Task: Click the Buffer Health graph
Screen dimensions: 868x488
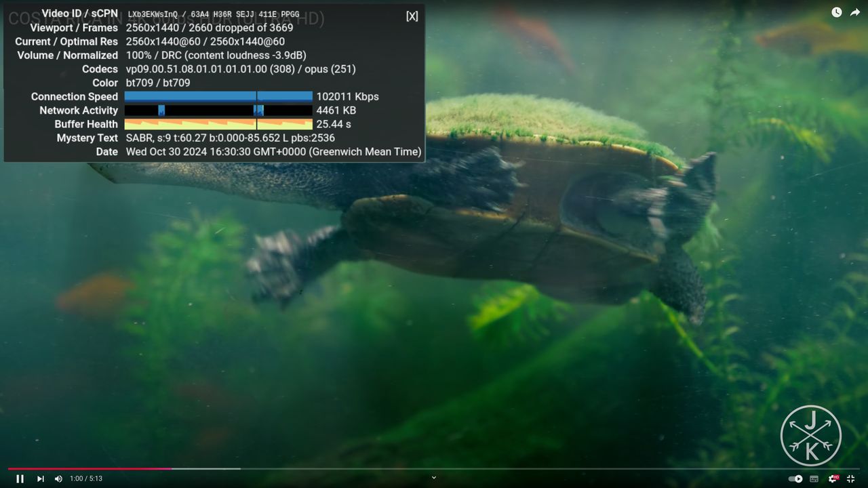Action: point(218,124)
